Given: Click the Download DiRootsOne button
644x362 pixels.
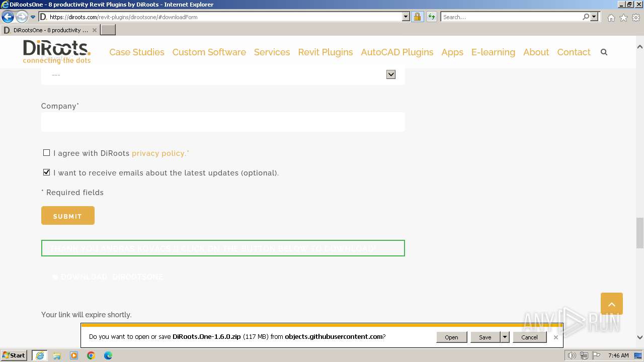Looking at the screenshot, I should (108, 277).
